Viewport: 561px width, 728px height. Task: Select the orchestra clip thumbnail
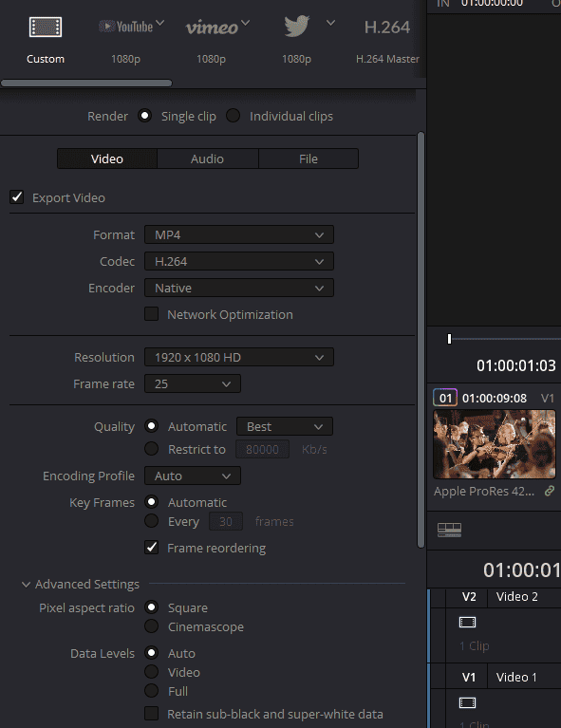pyautogui.click(x=495, y=444)
